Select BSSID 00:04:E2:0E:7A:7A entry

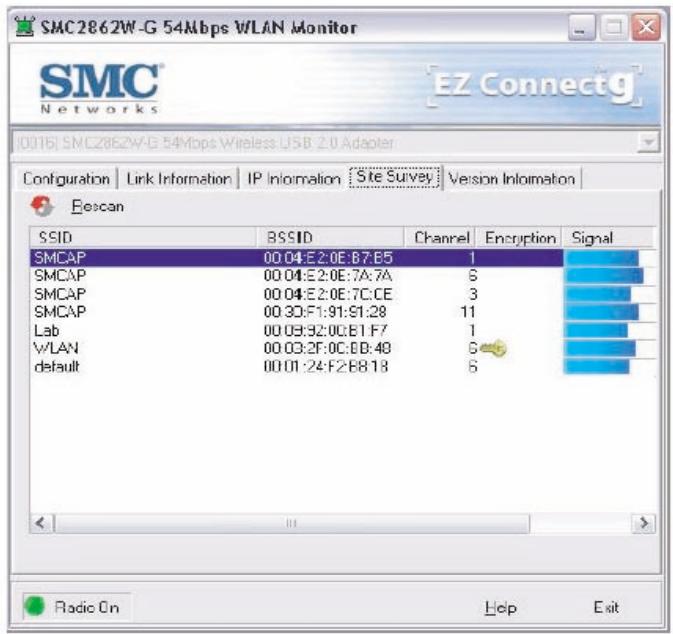[328, 276]
